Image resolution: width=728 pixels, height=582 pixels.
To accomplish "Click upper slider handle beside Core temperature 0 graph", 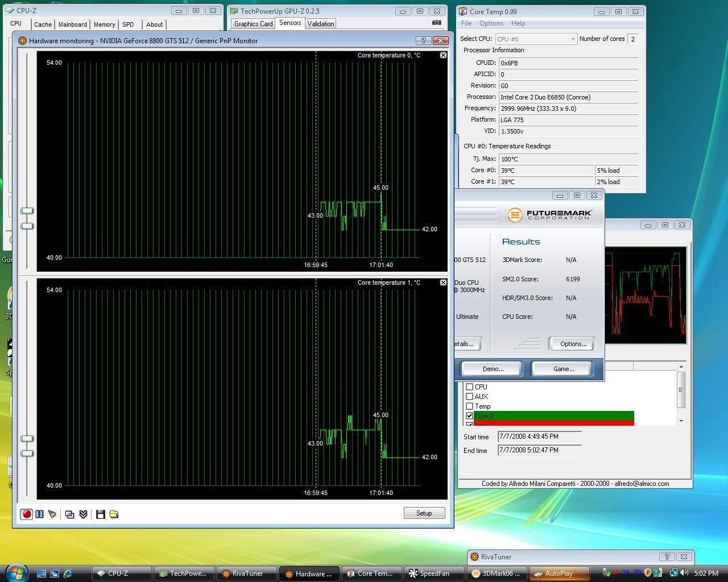I will (x=27, y=211).
